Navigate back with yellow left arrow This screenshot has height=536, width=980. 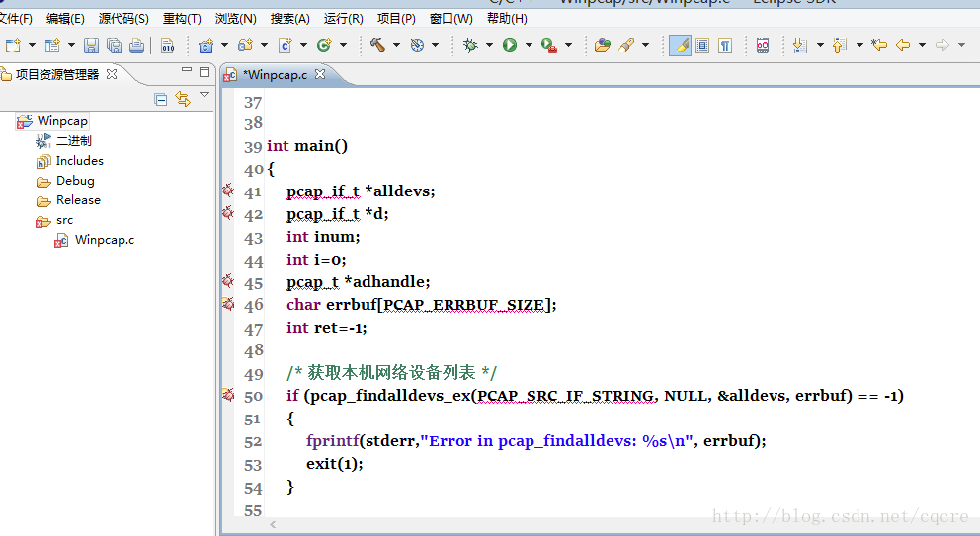coord(903,45)
